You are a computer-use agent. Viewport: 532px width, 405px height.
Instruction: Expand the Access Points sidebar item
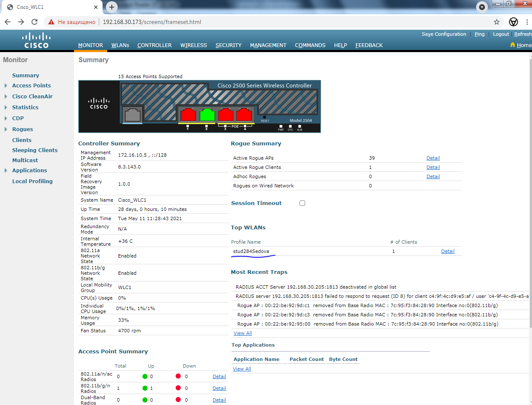point(6,86)
